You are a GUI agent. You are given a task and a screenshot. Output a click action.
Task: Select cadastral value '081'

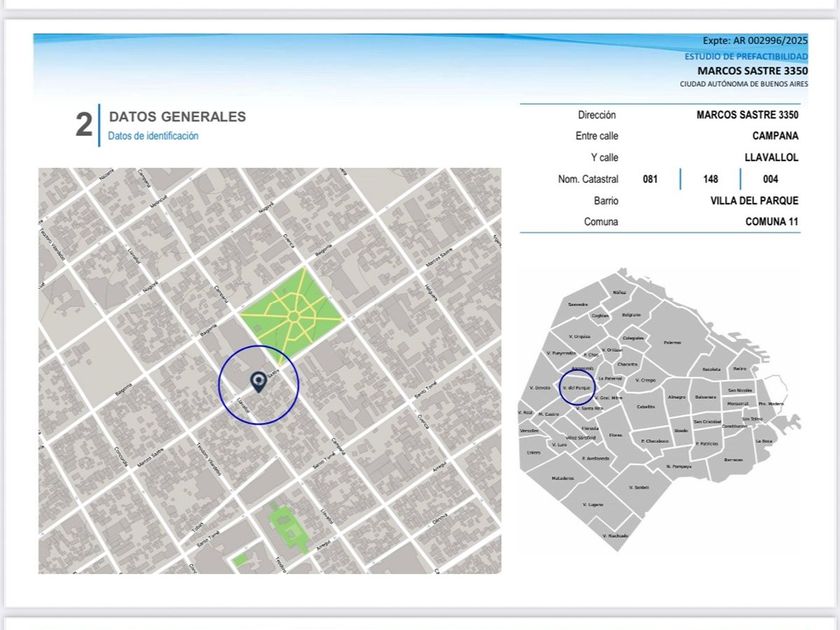(x=650, y=179)
